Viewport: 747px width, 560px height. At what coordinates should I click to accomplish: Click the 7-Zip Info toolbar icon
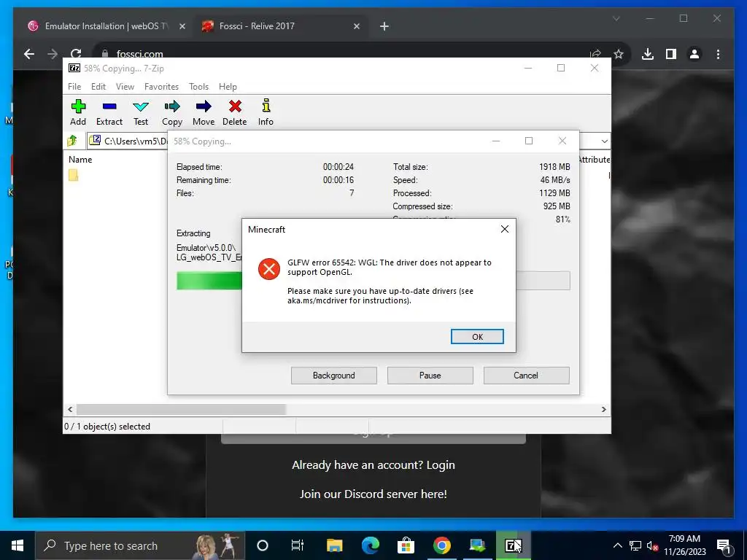tap(266, 113)
